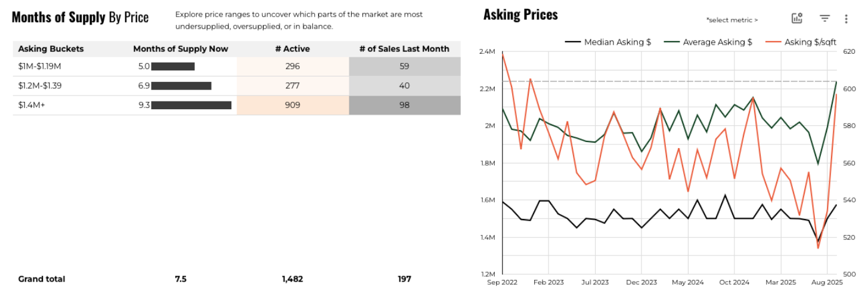Click the Grand total 1,482 active value
868x299 pixels.
[293, 279]
